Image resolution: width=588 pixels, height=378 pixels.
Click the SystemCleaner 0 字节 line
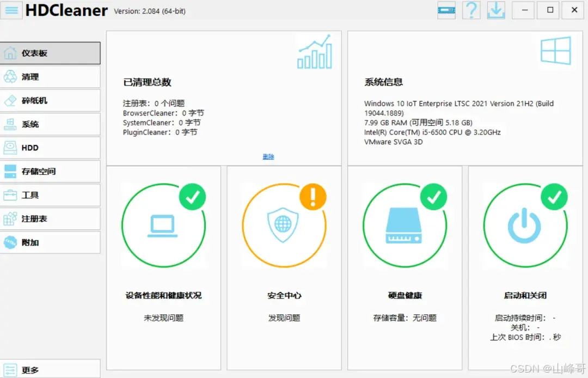(x=162, y=123)
